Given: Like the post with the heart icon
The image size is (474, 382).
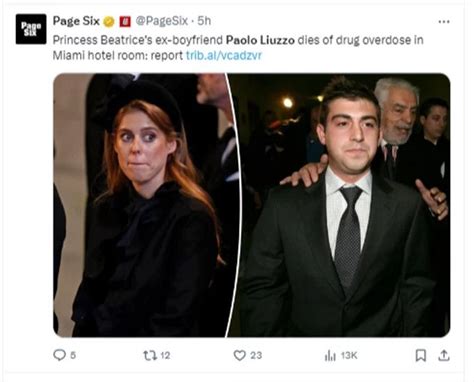Looking at the screenshot, I should 240,355.
